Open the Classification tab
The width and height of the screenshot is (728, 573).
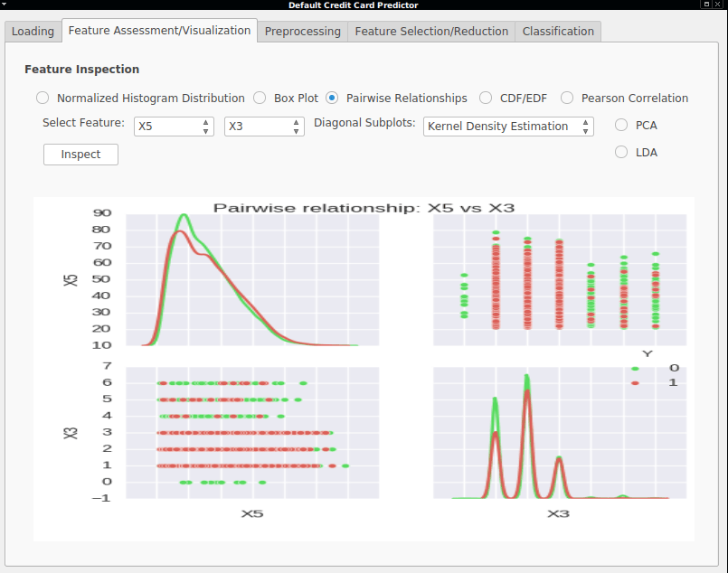coord(558,31)
